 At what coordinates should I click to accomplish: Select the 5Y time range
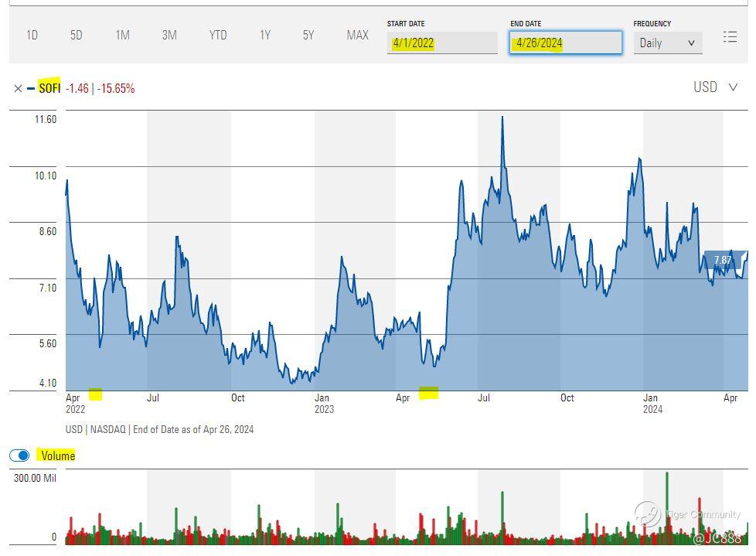308,36
